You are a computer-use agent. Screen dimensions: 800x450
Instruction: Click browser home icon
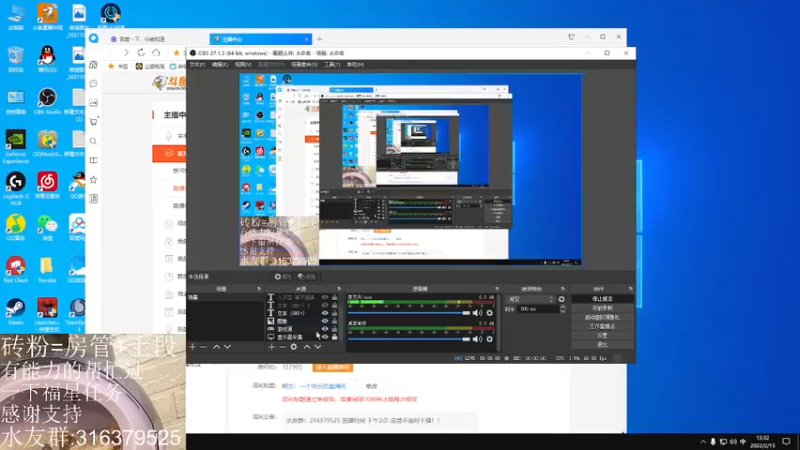coord(156,52)
